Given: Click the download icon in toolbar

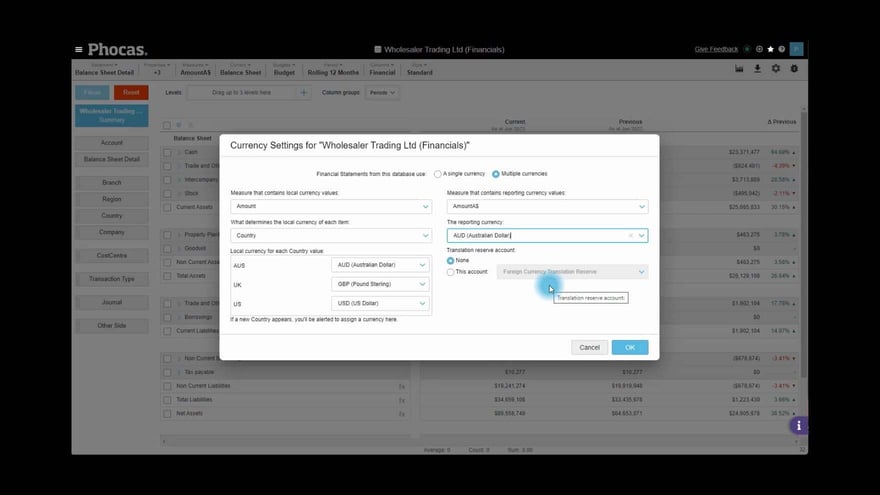Looking at the screenshot, I should tap(757, 69).
